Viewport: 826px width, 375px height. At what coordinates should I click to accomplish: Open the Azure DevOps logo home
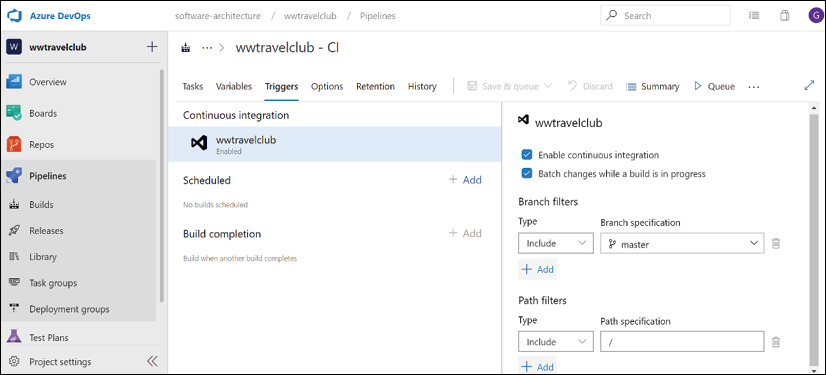point(13,16)
